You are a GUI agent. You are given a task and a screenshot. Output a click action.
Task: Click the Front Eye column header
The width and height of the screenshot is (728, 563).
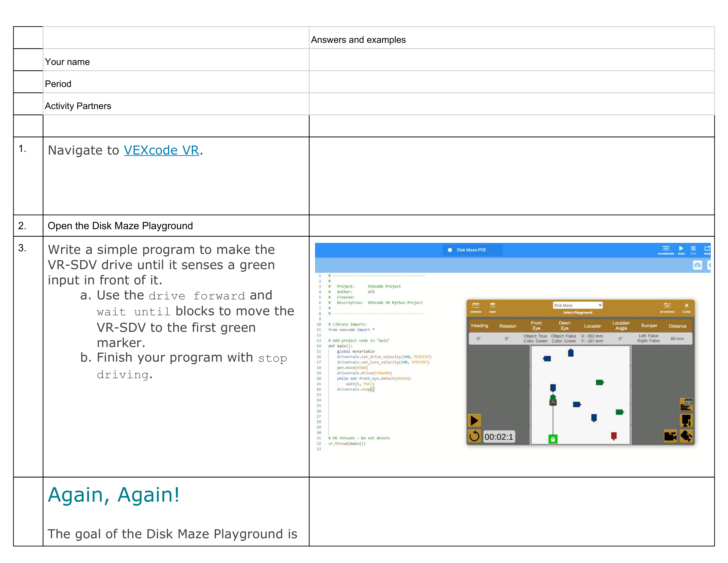pyautogui.click(x=536, y=325)
